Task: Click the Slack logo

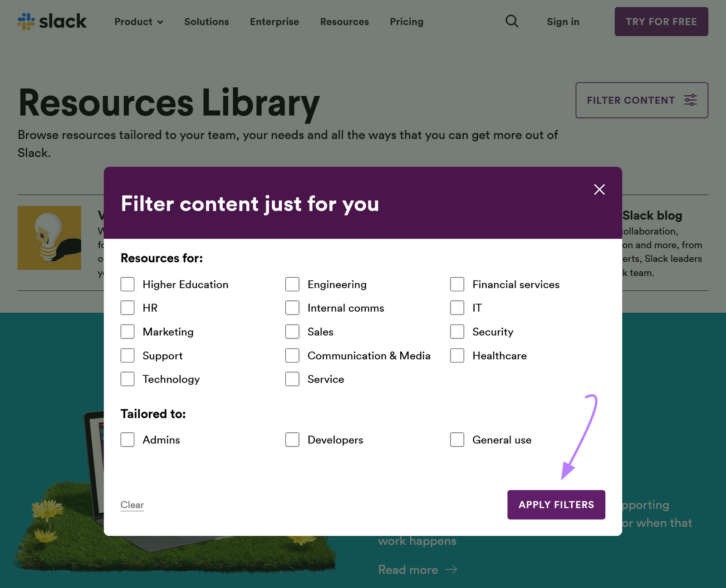Action: tap(51, 21)
